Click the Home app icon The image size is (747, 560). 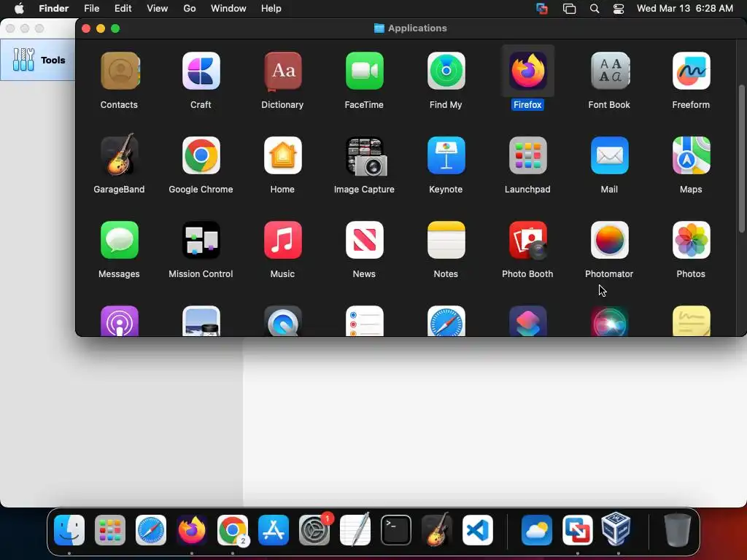(x=282, y=155)
